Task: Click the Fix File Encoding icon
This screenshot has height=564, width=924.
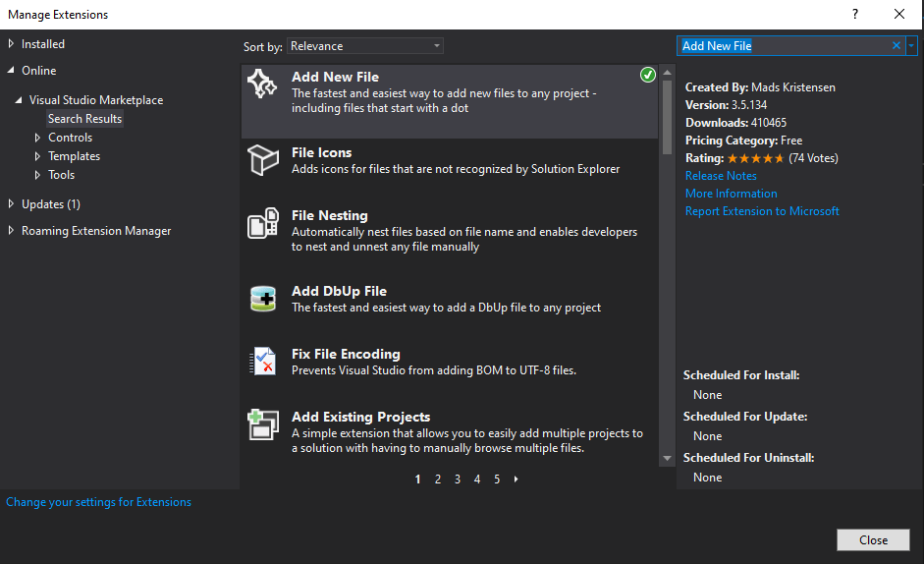Action: pyautogui.click(x=263, y=362)
